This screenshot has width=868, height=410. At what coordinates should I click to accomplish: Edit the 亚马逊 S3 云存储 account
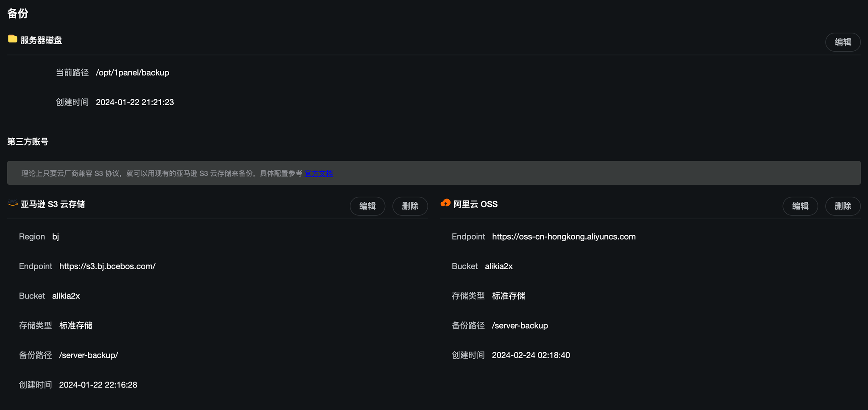tap(367, 206)
